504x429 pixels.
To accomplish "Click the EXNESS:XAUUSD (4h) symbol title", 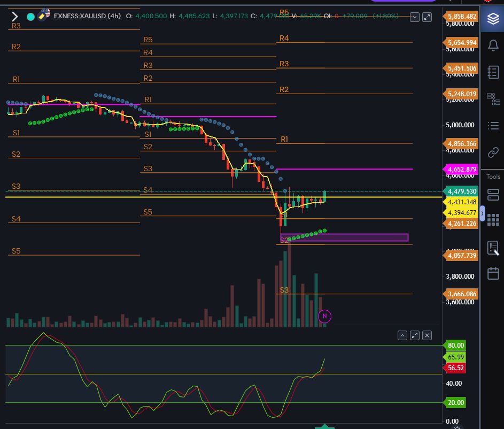I will click(x=87, y=16).
